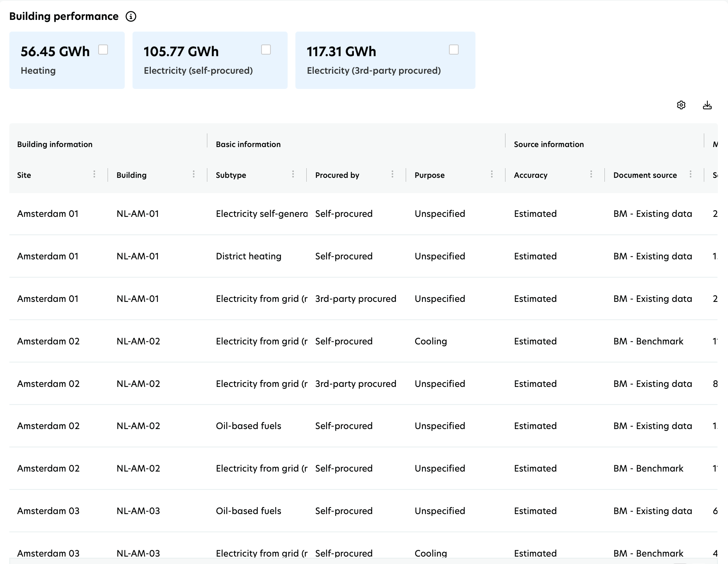Click the Basic information group header
The height and width of the screenshot is (564, 728).
click(248, 144)
